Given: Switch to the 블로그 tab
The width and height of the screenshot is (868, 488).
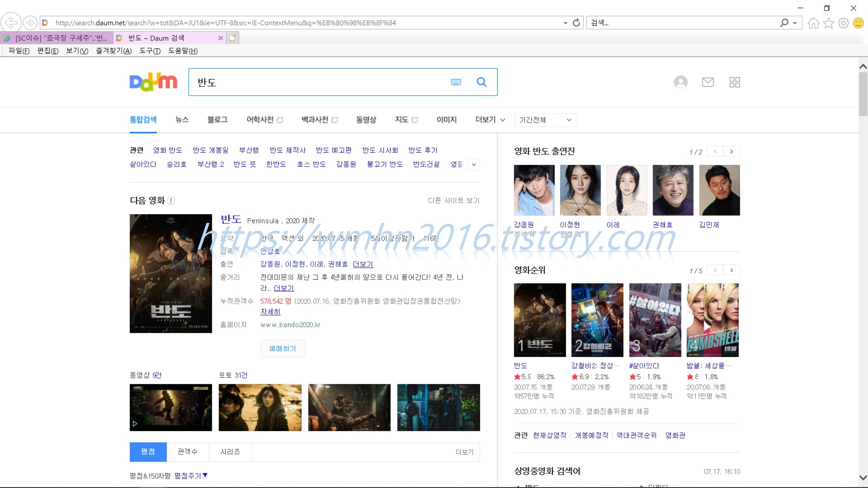Looking at the screenshot, I should pos(217,120).
